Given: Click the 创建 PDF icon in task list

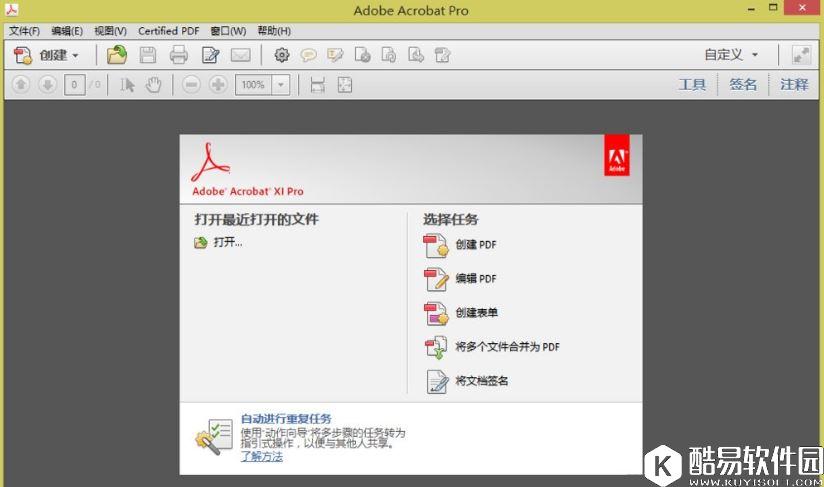Looking at the screenshot, I should click(436, 245).
